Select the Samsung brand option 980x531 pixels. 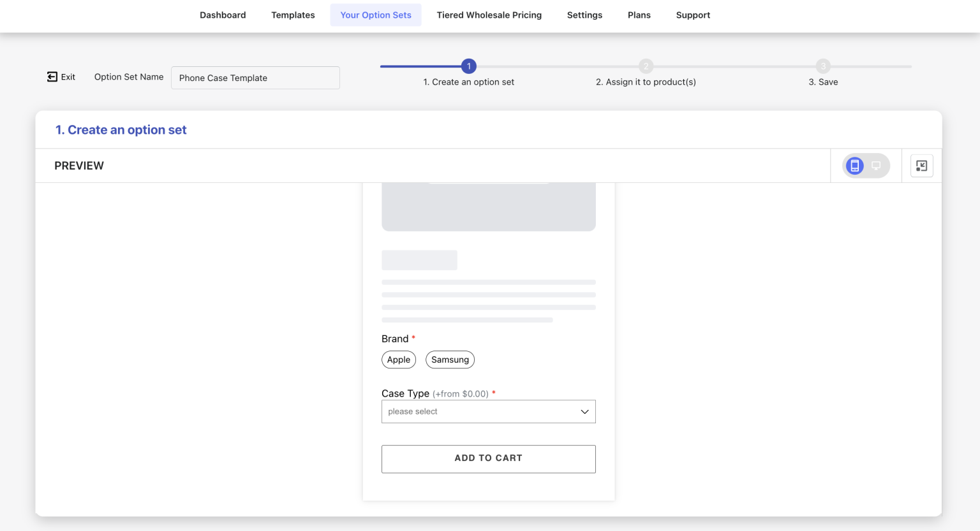click(x=450, y=360)
